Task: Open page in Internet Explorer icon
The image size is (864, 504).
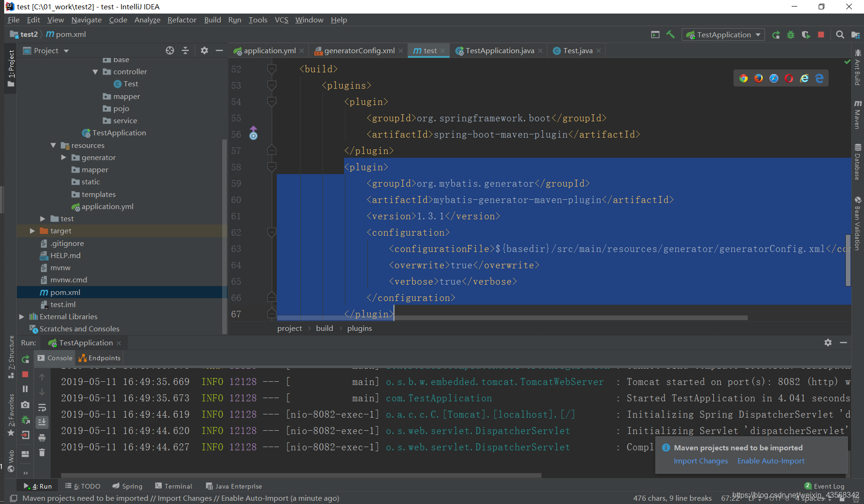Action: tap(804, 78)
